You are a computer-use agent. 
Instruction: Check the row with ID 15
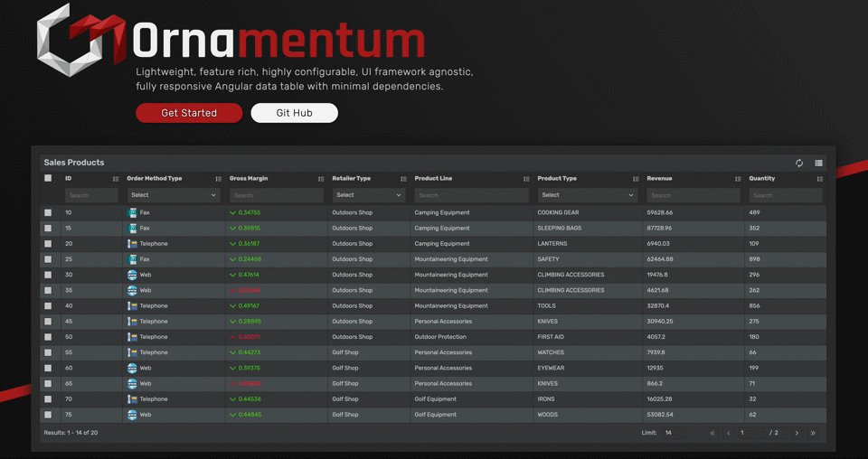(x=48, y=229)
